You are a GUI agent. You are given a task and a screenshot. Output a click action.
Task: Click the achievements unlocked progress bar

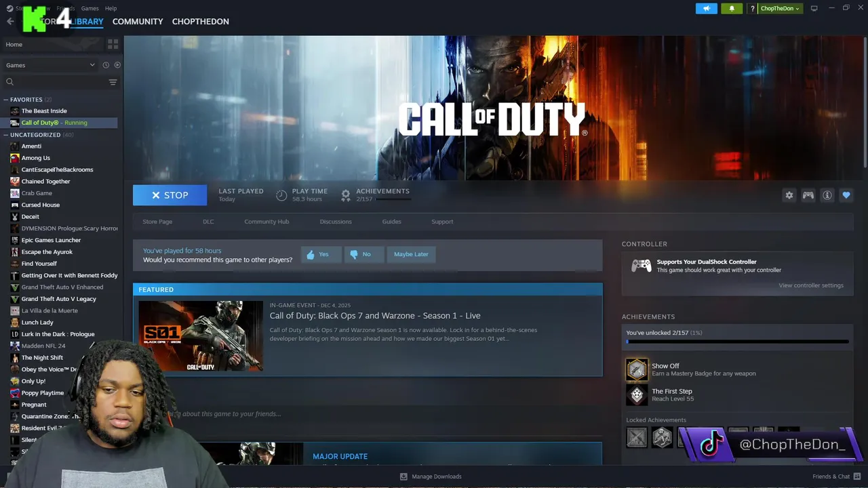click(738, 342)
